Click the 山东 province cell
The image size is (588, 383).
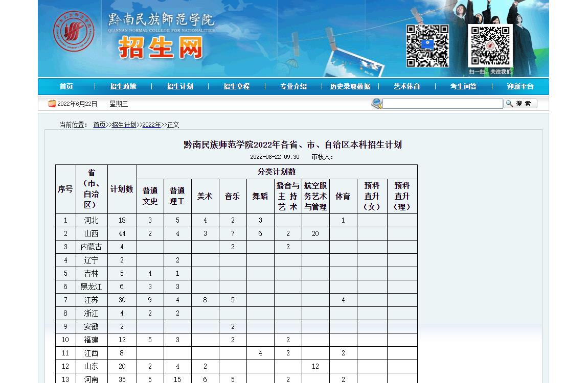pos(91,367)
